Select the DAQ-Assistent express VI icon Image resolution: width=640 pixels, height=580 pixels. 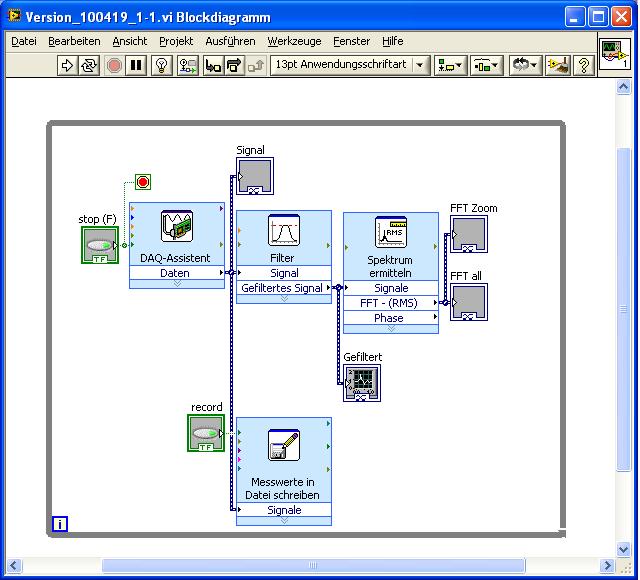pos(177,227)
